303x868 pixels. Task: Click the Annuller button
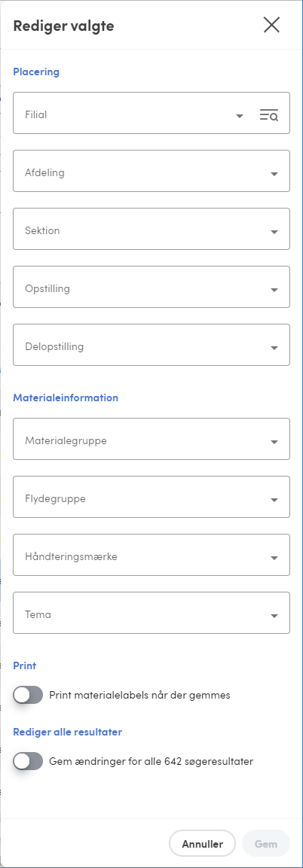pos(202,844)
